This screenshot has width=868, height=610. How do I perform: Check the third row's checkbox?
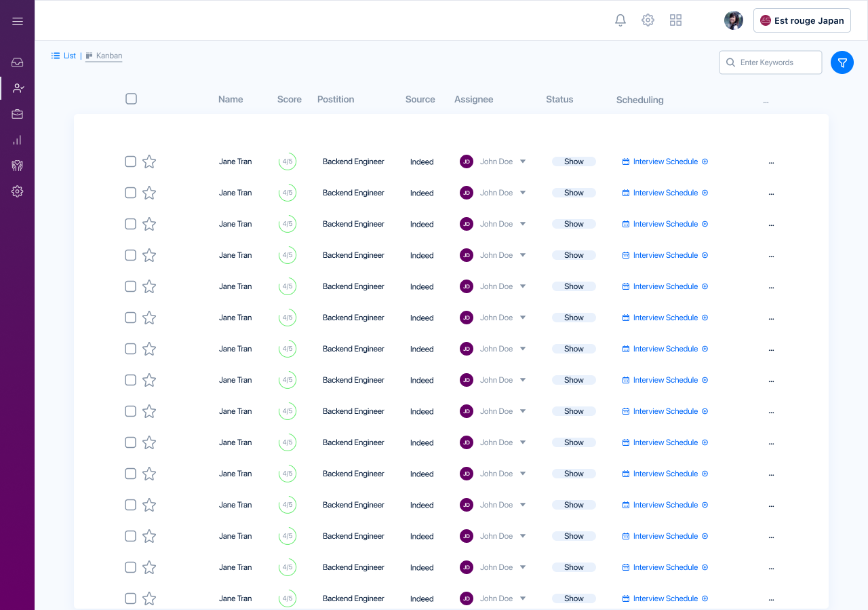131,224
